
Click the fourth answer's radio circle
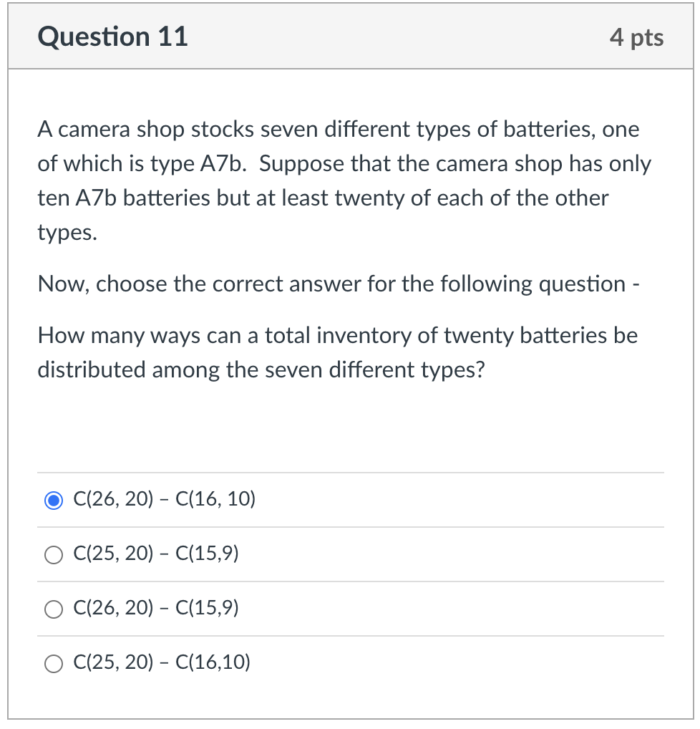click(x=53, y=663)
